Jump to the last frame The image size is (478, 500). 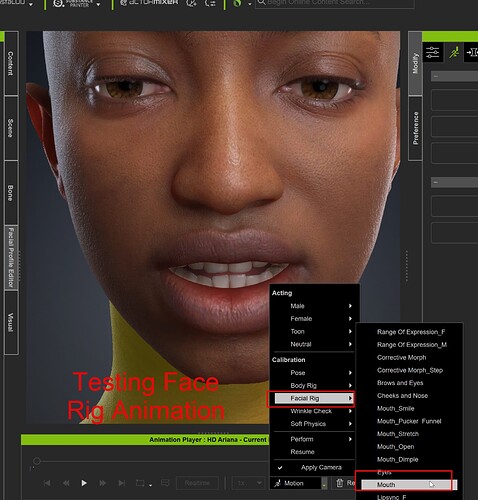[x=122, y=483]
